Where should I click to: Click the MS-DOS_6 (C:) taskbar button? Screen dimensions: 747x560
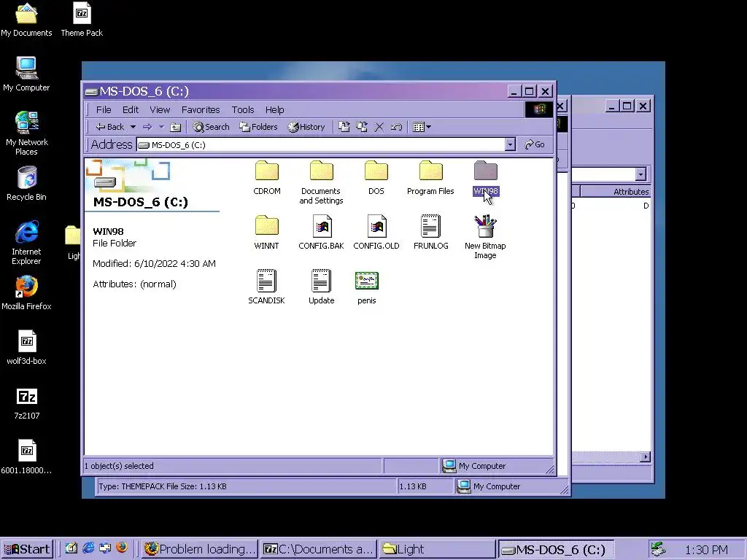coord(557,549)
